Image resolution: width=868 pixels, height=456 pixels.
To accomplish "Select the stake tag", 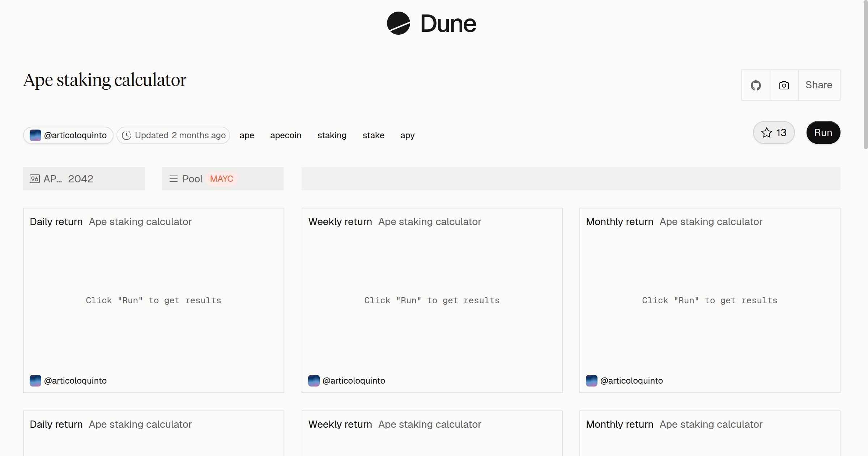I will point(374,135).
